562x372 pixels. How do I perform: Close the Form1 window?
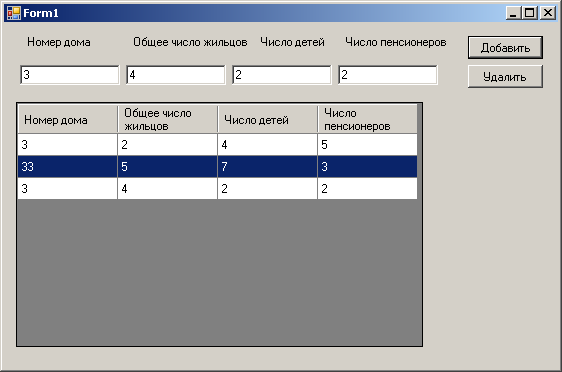coord(548,13)
